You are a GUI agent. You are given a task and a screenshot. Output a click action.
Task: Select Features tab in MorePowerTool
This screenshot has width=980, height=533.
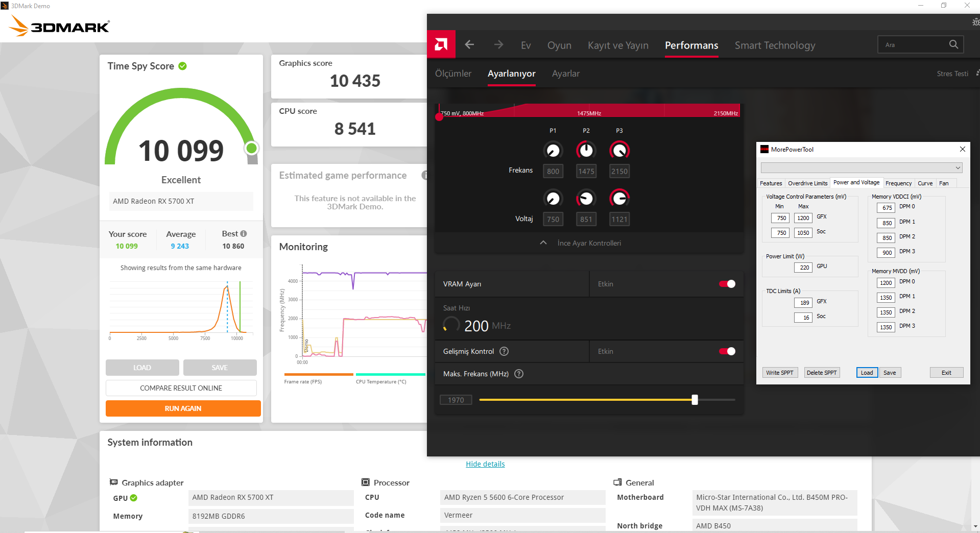pyautogui.click(x=771, y=183)
